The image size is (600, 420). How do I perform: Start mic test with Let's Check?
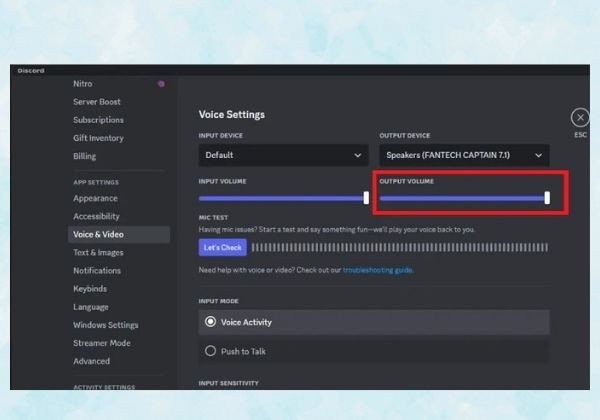point(223,247)
